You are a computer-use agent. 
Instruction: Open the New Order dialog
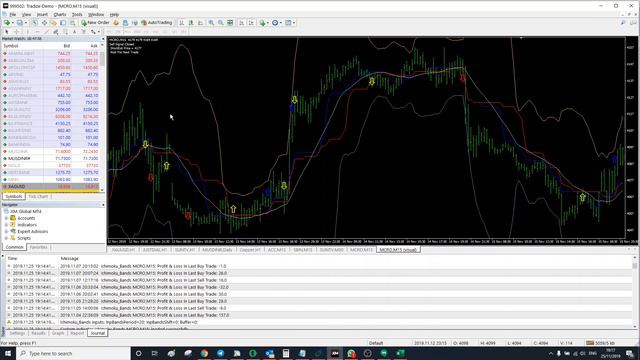[95, 23]
